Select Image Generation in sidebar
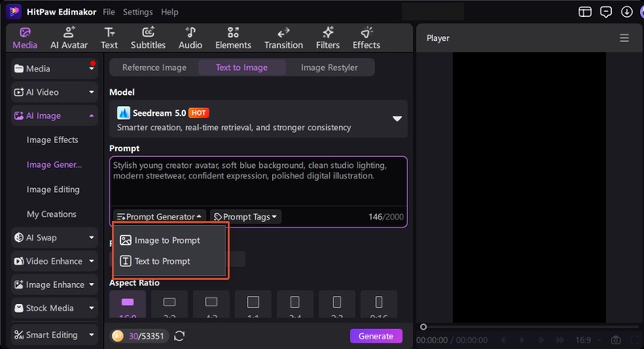The width and height of the screenshot is (644, 349). coord(54,165)
